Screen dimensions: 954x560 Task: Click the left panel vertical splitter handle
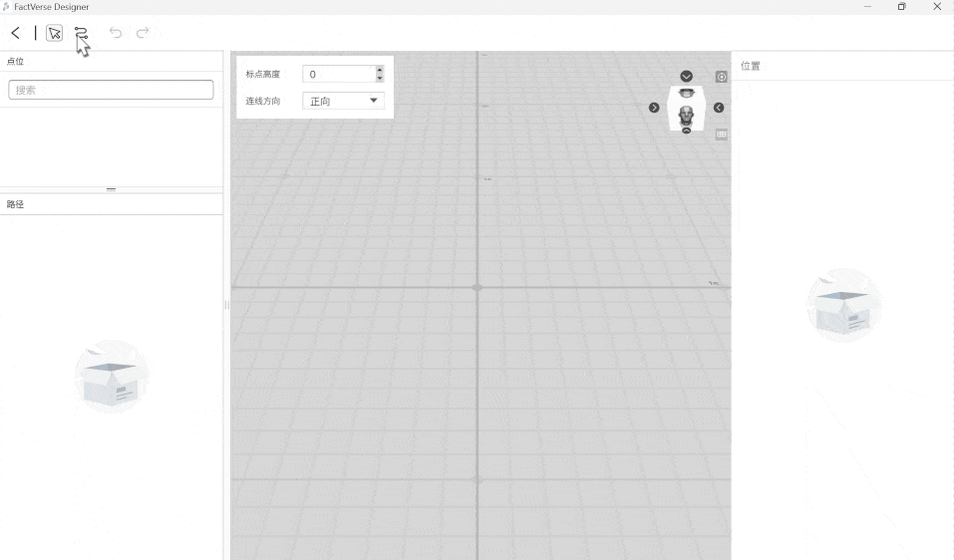[x=227, y=305]
